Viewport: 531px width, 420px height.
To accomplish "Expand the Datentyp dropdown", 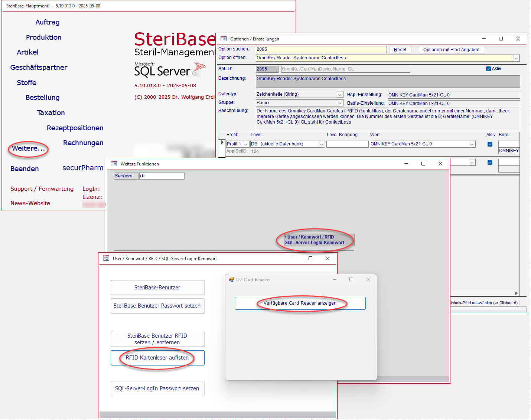I will pos(340,95).
